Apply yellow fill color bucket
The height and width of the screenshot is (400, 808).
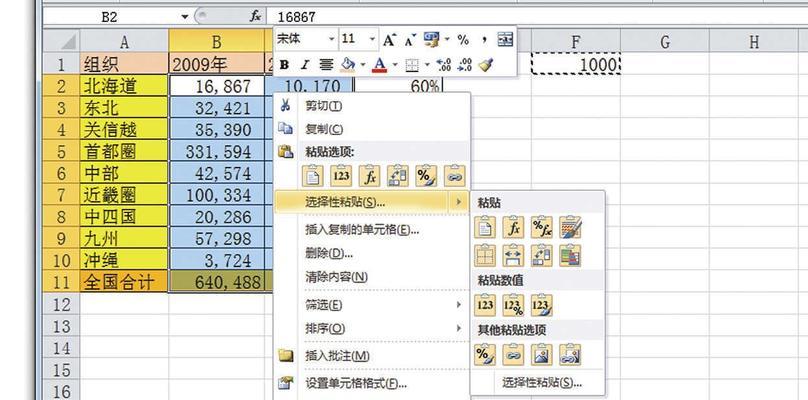click(348, 64)
